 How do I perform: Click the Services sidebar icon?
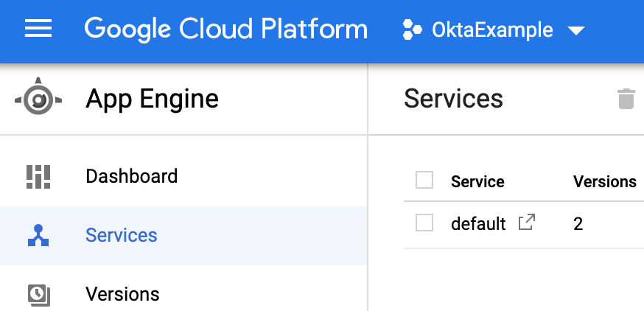pyautogui.click(x=38, y=235)
